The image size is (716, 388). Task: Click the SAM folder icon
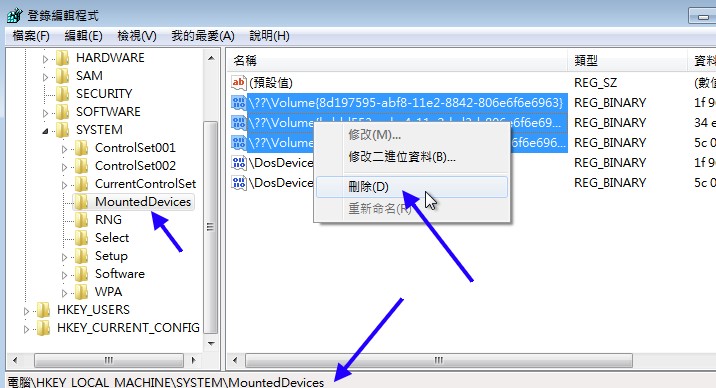click(x=63, y=76)
